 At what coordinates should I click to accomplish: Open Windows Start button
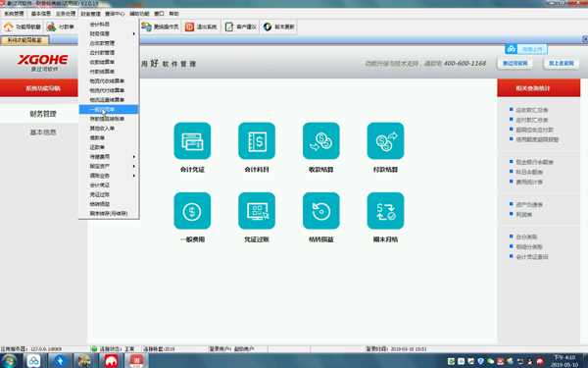click(x=8, y=361)
